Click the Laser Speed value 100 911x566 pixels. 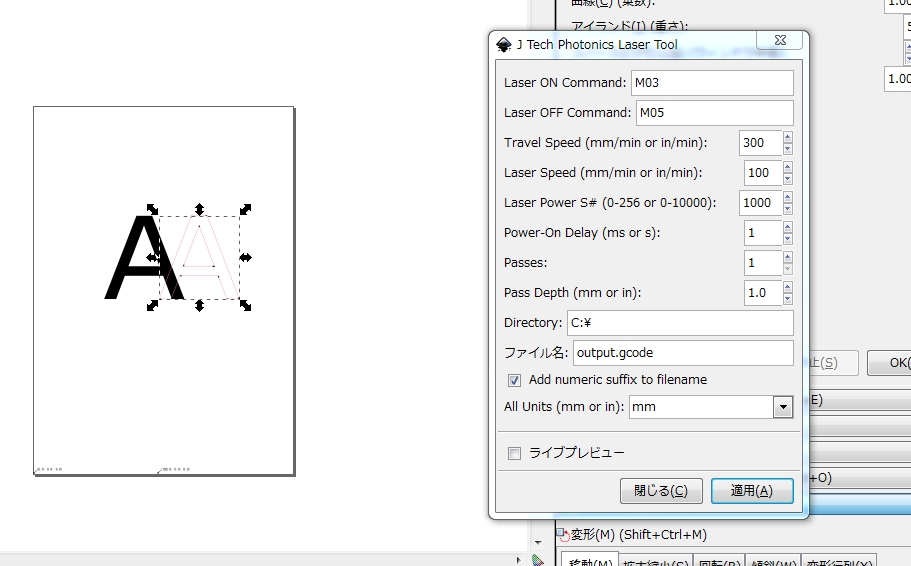pyautogui.click(x=763, y=173)
